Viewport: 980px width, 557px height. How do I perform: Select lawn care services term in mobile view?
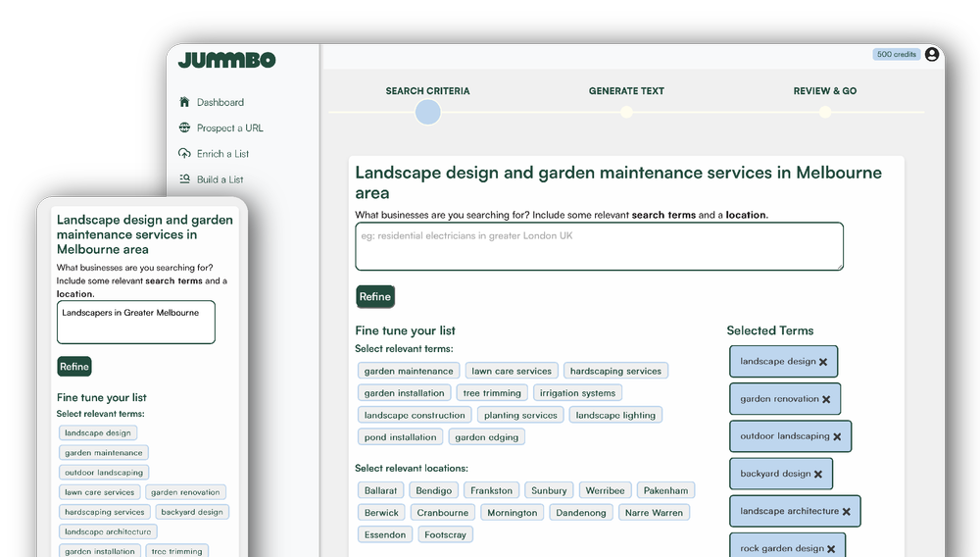point(99,492)
